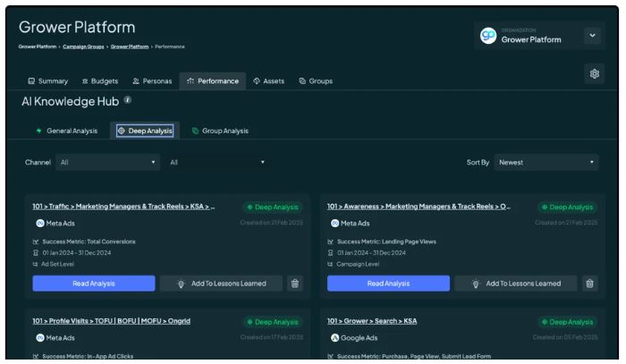Click the AI Knowledge Hub heading

coord(71,101)
